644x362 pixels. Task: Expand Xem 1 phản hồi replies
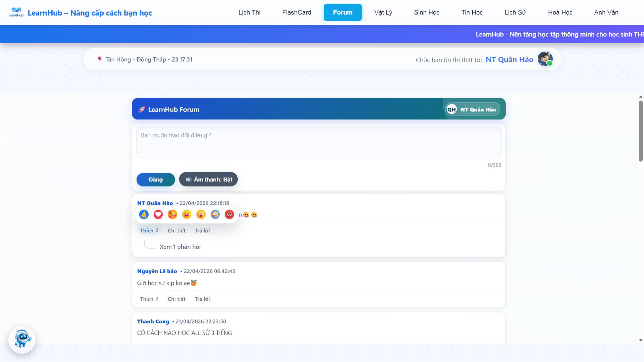[180, 247]
